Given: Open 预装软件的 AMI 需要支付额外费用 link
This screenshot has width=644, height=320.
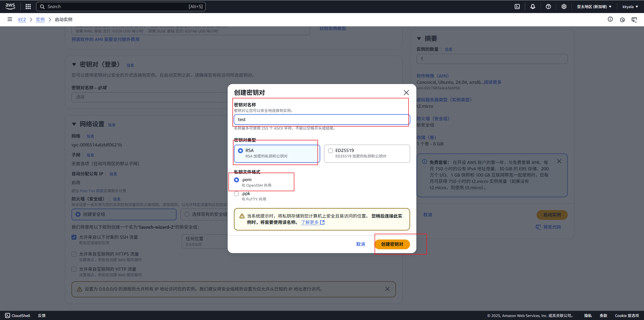Looking at the screenshot, I should pyautogui.click(x=105, y=39).
